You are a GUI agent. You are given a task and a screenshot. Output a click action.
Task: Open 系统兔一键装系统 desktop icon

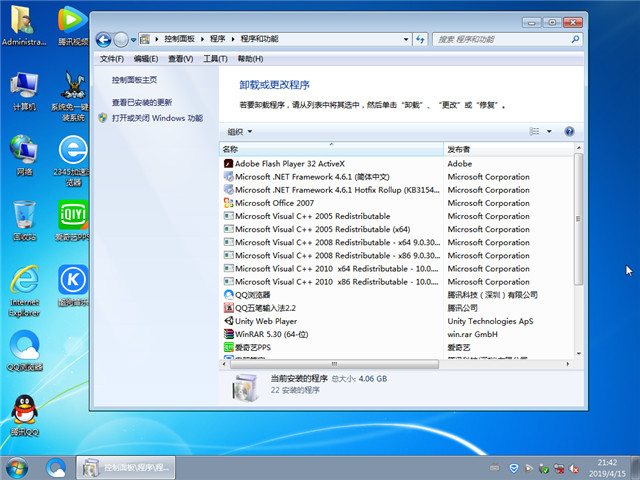coord(71,96)
